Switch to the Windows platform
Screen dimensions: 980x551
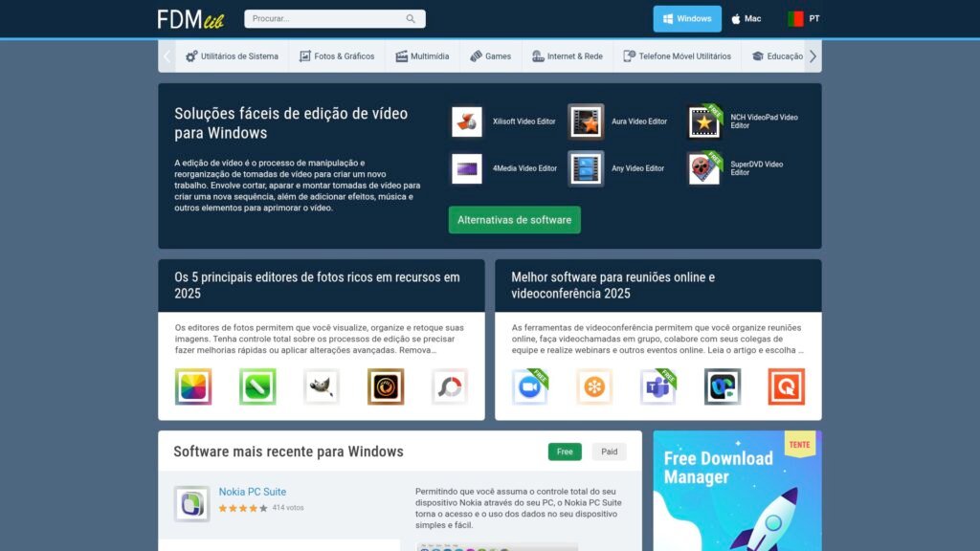tap(687, 19)
